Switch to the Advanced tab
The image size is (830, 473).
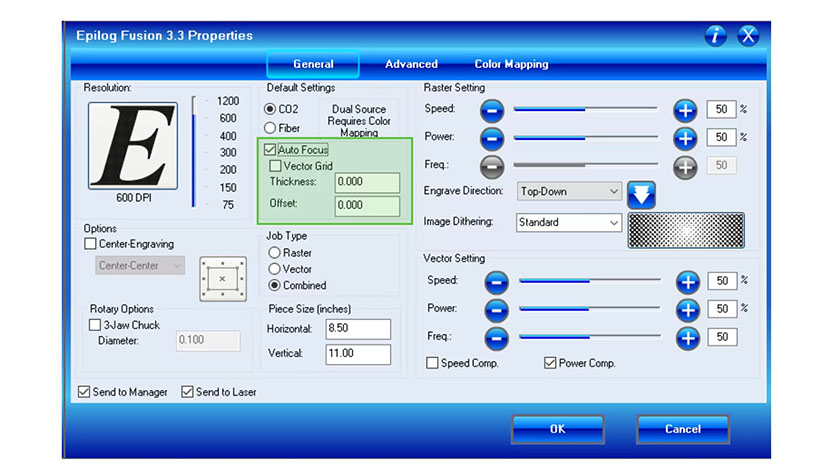411,64
